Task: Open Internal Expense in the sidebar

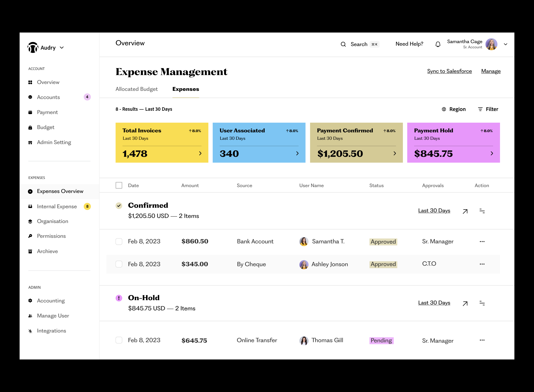Action: click(57, 206)
